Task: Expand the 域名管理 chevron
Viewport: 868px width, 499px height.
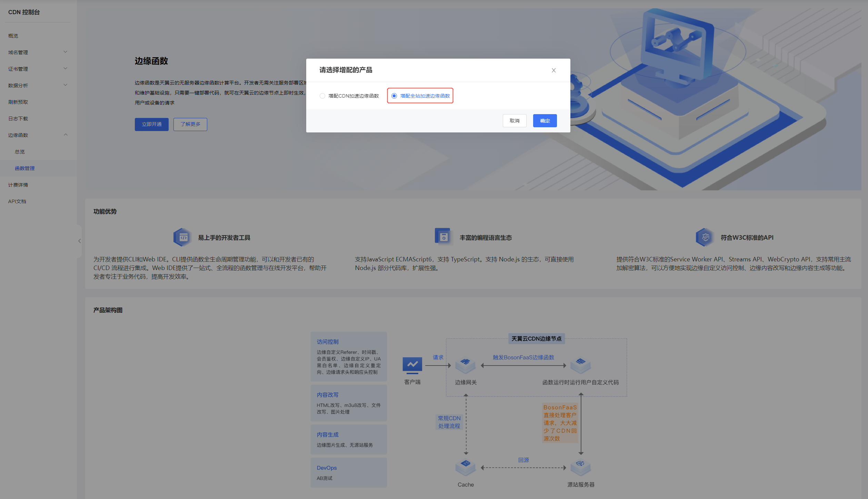Action: pyautogui.click(x=66, y=52)
